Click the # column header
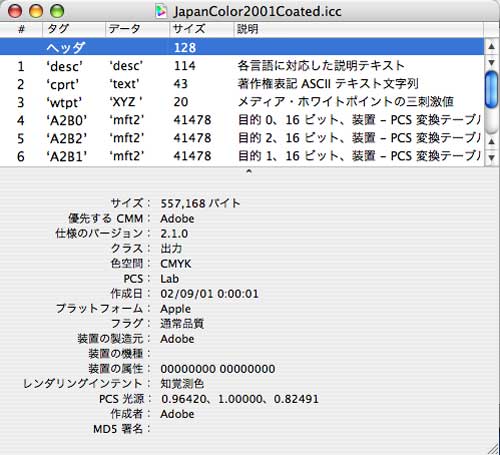The height and width of the screenshot is (455, 500). pos(21,29)
